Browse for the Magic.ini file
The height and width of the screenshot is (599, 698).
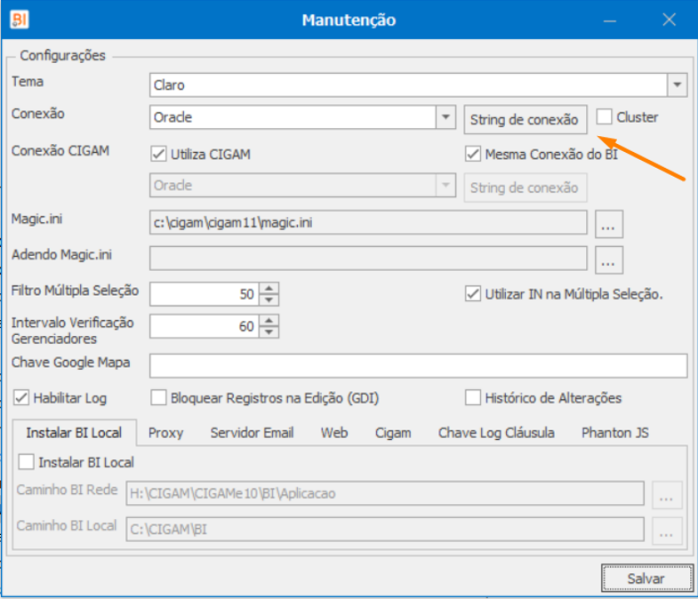(x=609, y=224)
